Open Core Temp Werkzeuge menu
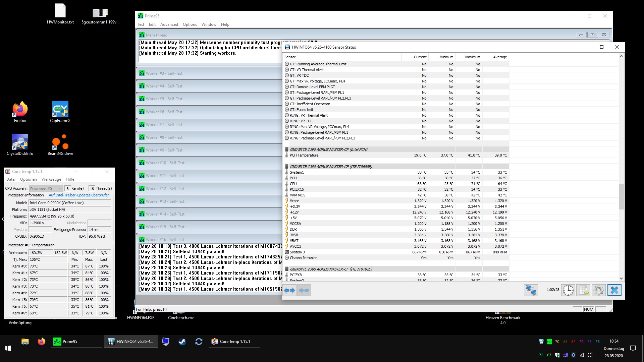Image resolution: width=644 pixels, height=362 pixels. (x=51, y=179)
